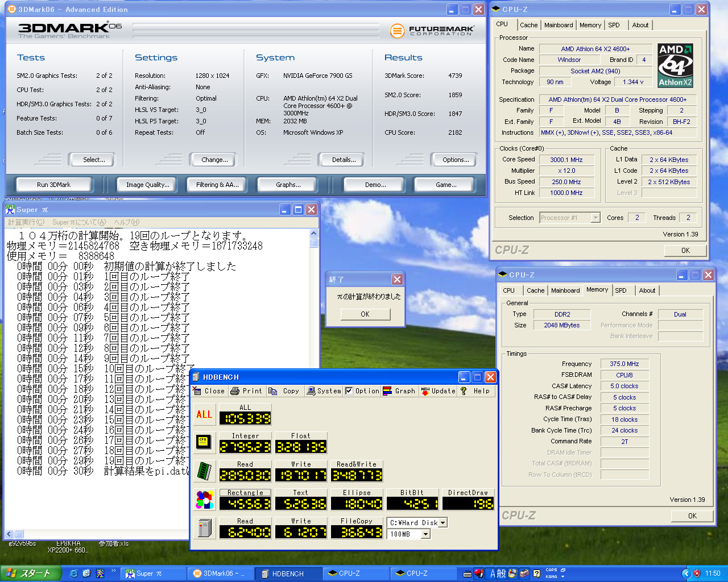Viewport: 728px width, 582px height.
Task: Open the Super πについて menu
Action: coord(79,222)
